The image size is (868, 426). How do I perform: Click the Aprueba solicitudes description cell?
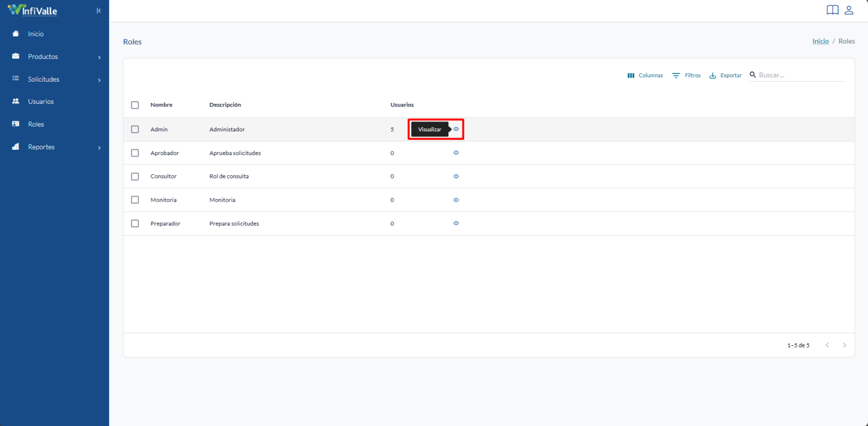pyautogui.click(x=235, y=153)
